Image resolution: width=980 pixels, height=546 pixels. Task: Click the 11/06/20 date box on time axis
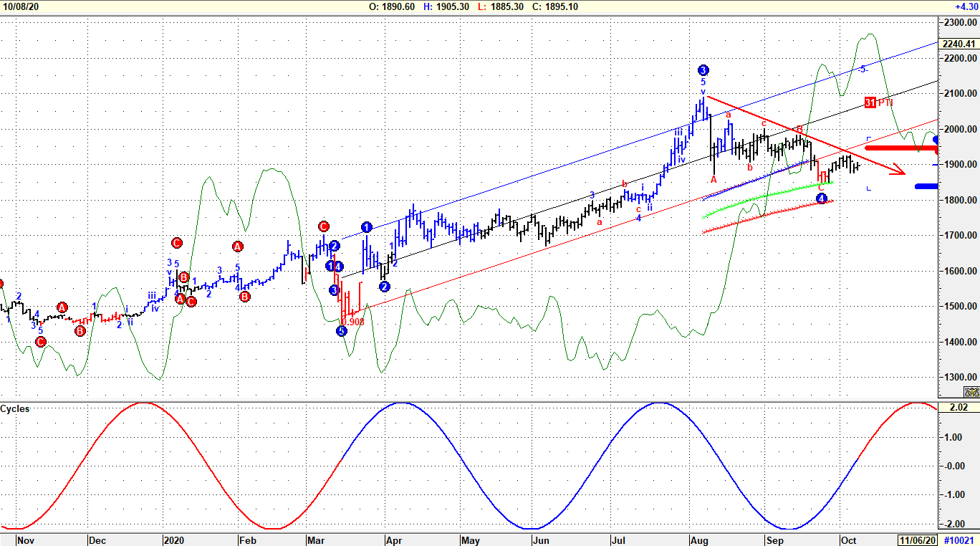tap(916, 540)
